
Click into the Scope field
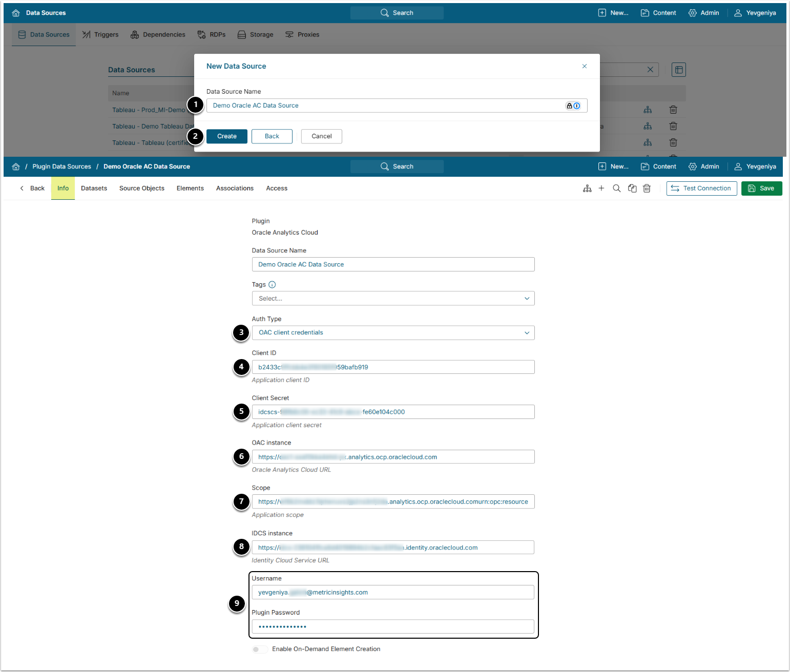click(x=393, y=501)
